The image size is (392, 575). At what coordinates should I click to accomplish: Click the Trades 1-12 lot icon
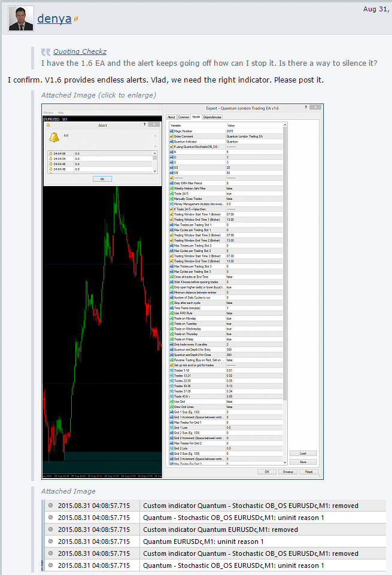click(x=171, y=370)
